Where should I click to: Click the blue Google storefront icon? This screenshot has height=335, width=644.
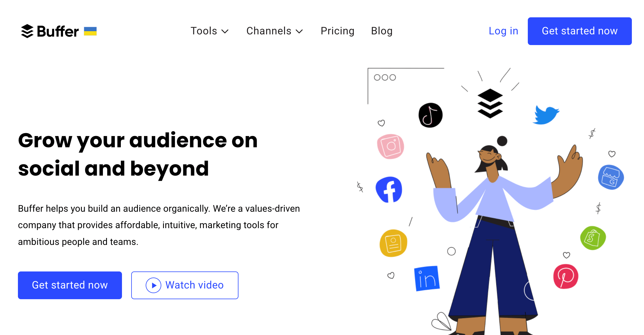tap(611, 177)
